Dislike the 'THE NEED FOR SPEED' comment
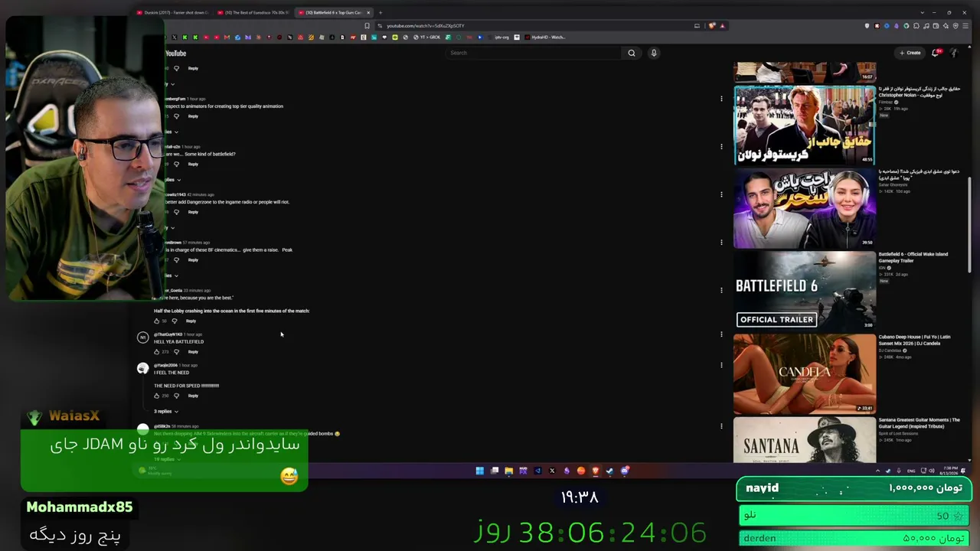This screenshot has height=551, width=980. pos(176,396)
